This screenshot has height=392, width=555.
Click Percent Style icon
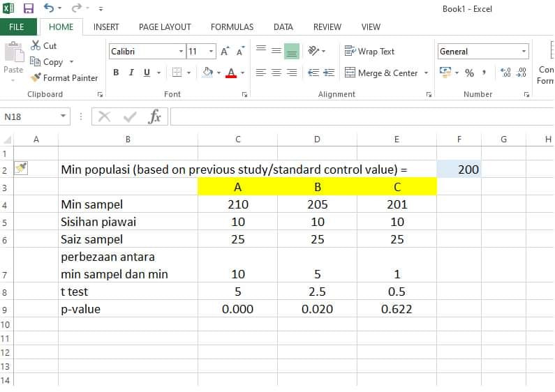coord(469,73)
